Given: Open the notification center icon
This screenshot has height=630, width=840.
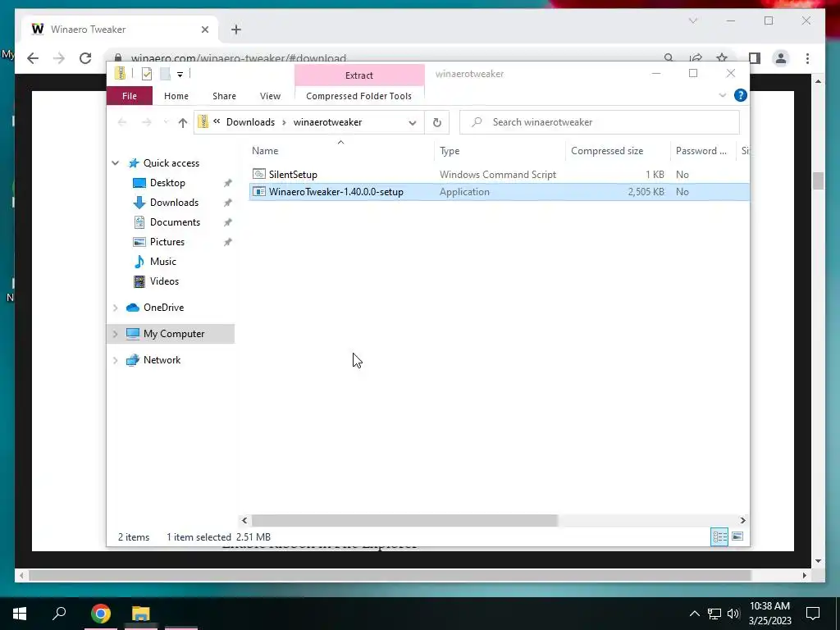Looking at the screenshot, I should click(813, 614).
